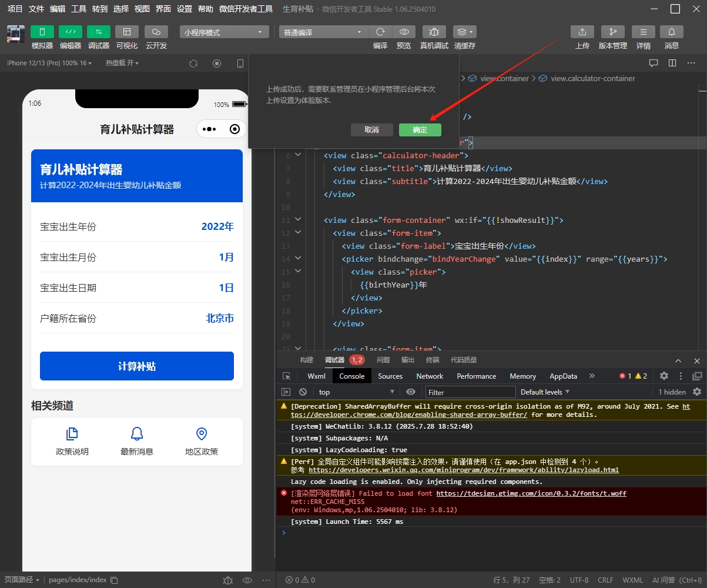Click clear console icon

(x=303, y=392)
